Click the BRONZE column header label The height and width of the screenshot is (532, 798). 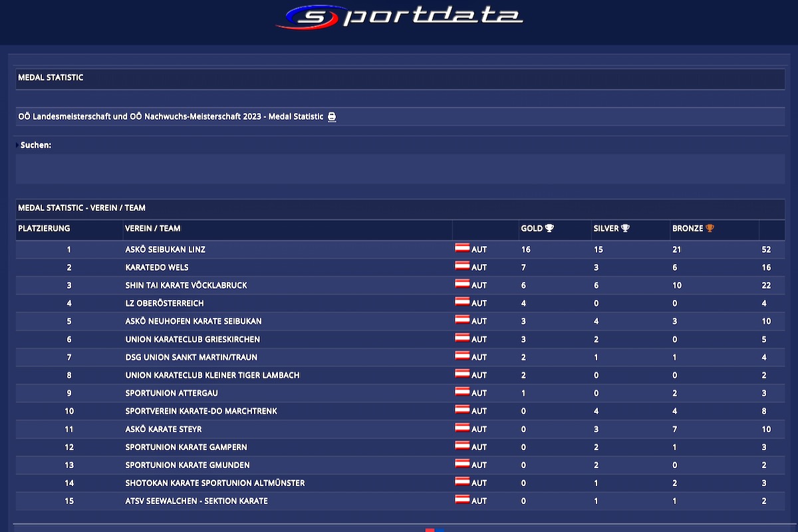(x=688, y=229)
